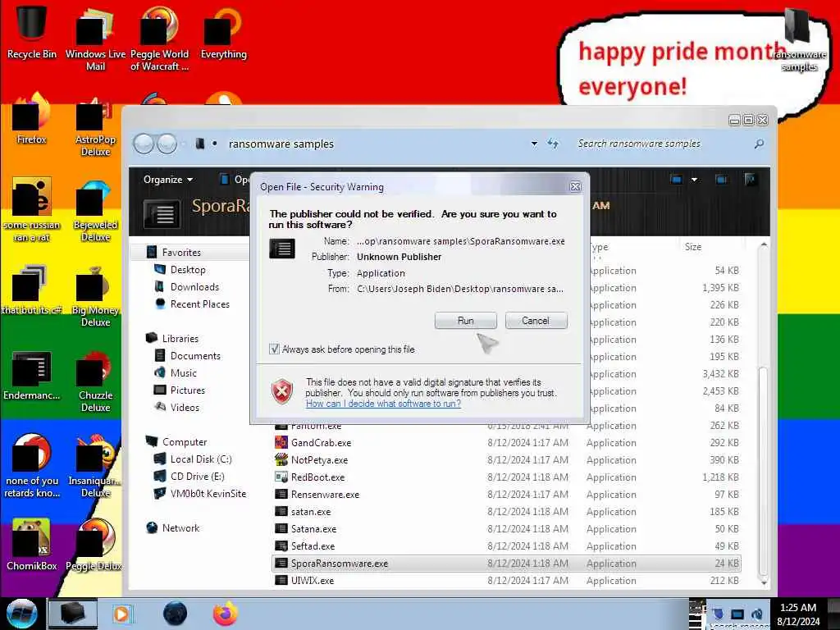Click the file list scroll up arrow
The width and height of the screenshot is (840, 630).
(764, 244)
